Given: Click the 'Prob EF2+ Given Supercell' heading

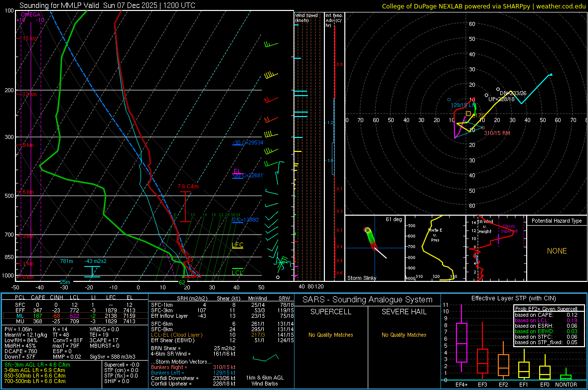Looking at the screenshot, I should pyautogui.click(x=546, y=309).
